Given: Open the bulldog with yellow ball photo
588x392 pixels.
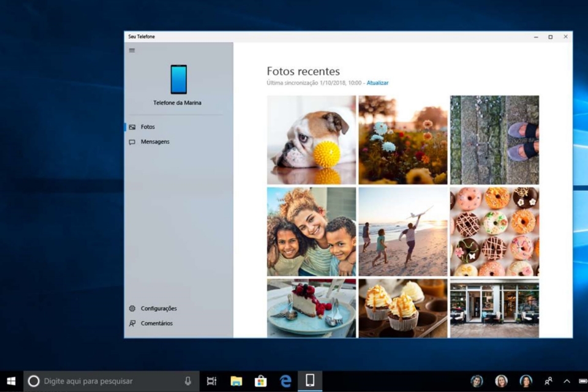Looking at the screenshot, I should [312, 140].
